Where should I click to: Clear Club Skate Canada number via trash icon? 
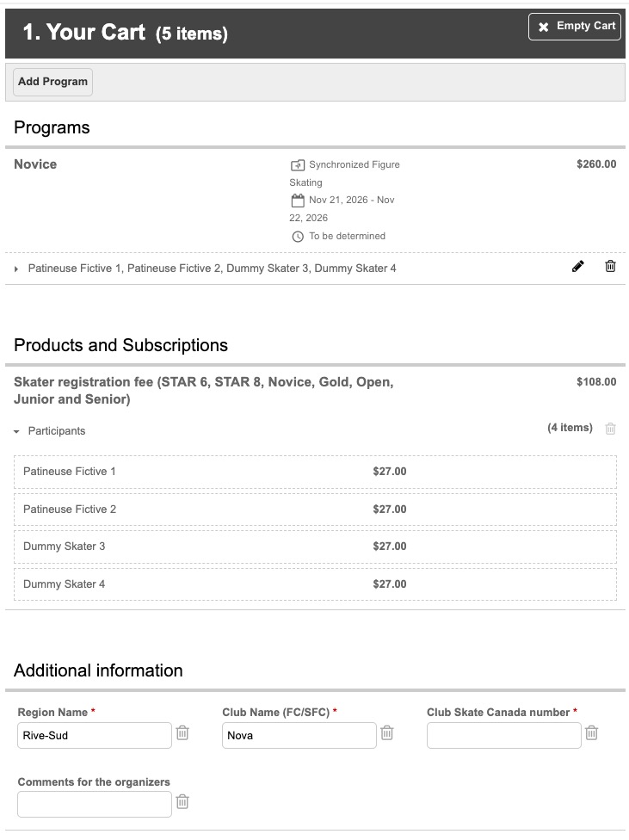[x=591, y=733]
